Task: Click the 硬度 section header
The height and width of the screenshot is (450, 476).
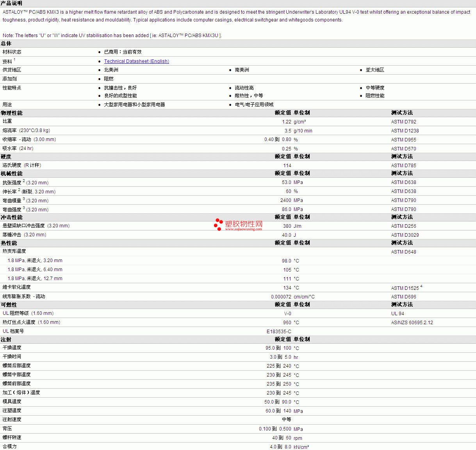Action: (x=6, y=157)
